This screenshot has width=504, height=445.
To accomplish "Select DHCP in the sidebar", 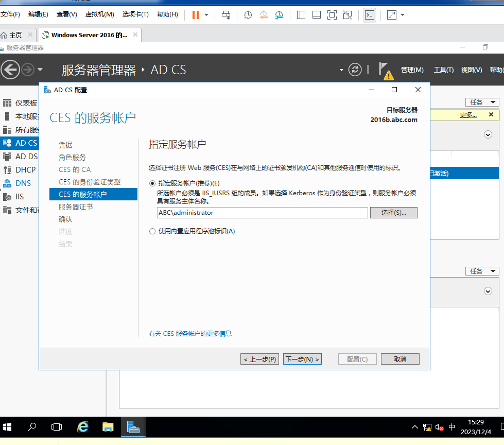I will click(20, 170).
